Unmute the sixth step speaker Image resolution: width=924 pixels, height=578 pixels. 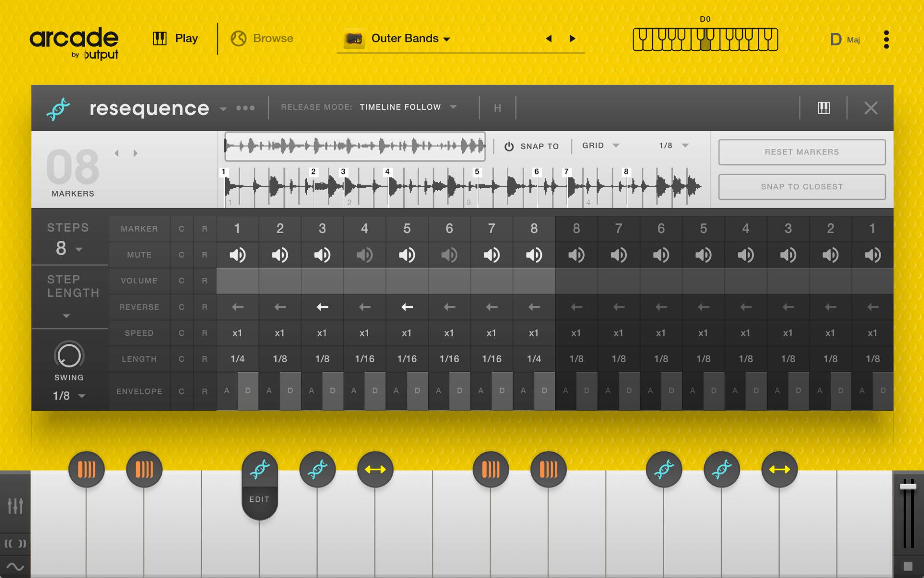[x=449, y=255]
